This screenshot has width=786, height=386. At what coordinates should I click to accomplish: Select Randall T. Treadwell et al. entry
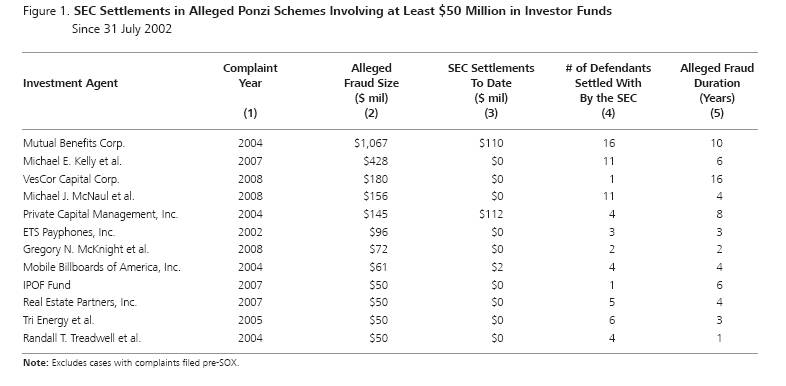click(x=82, y=338)
